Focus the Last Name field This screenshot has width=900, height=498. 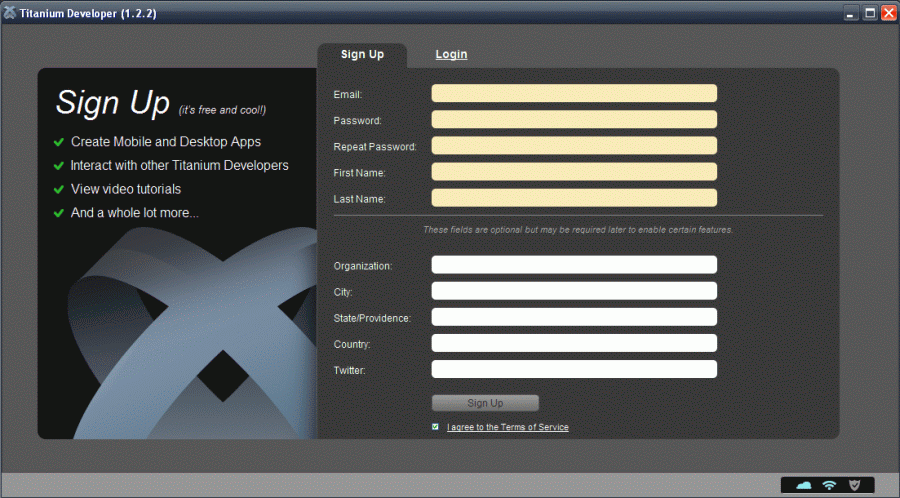click(574, 197)
